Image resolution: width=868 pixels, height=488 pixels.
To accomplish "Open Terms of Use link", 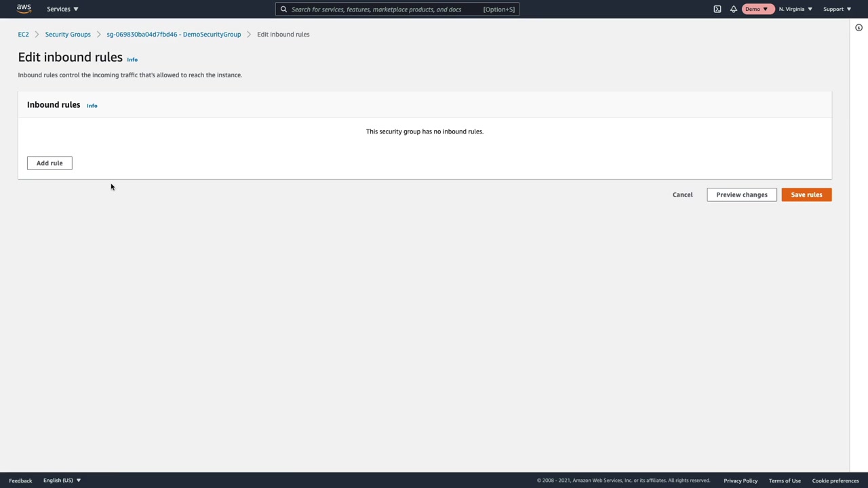I will [785, 481].
